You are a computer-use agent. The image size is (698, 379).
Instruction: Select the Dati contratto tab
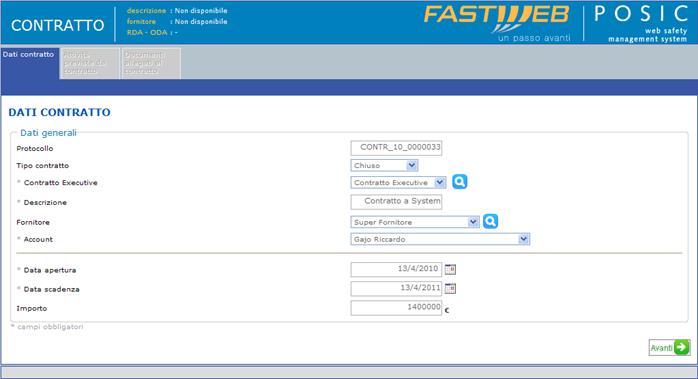pos(29,63)
